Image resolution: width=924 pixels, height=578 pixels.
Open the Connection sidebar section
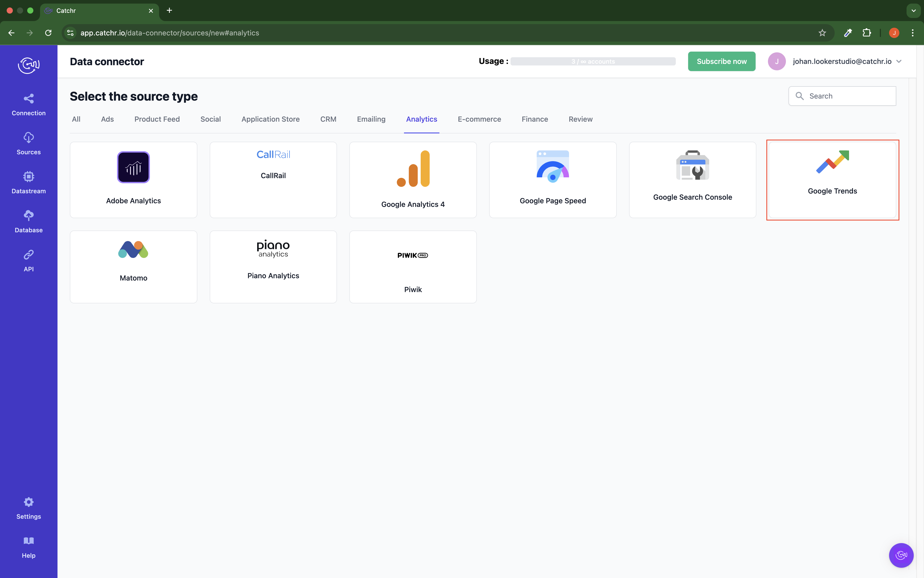(29, 105)
